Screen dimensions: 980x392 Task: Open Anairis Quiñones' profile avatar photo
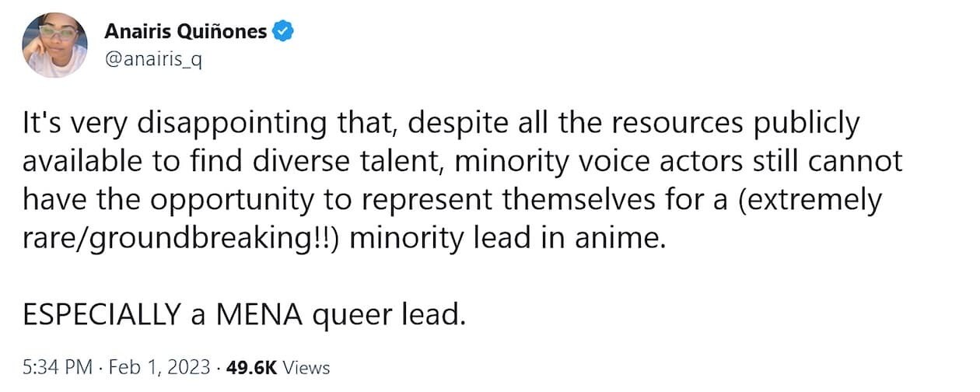(x=54, y=45)
